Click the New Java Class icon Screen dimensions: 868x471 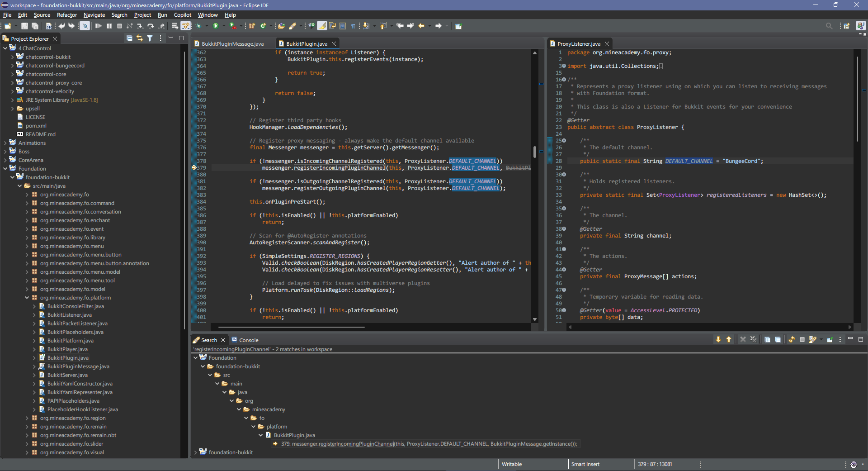[263, 26]
